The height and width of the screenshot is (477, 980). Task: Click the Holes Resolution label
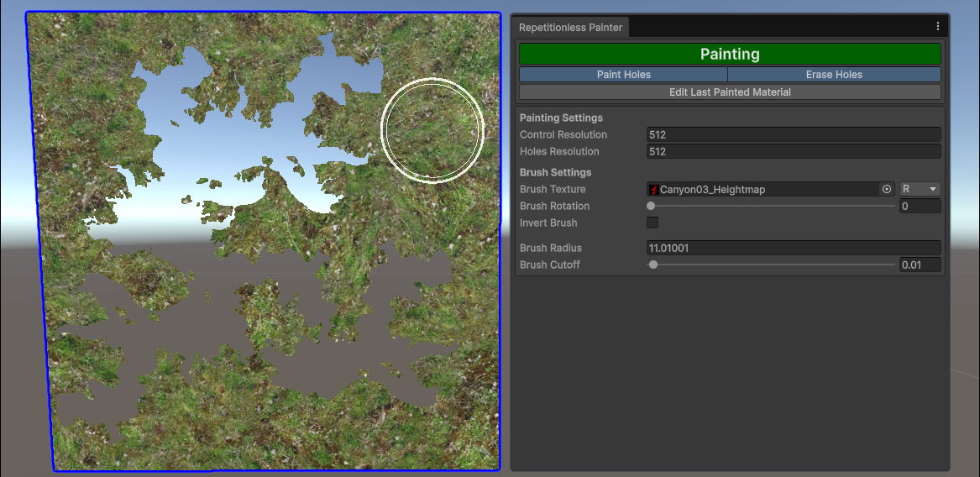pos(559,151)
